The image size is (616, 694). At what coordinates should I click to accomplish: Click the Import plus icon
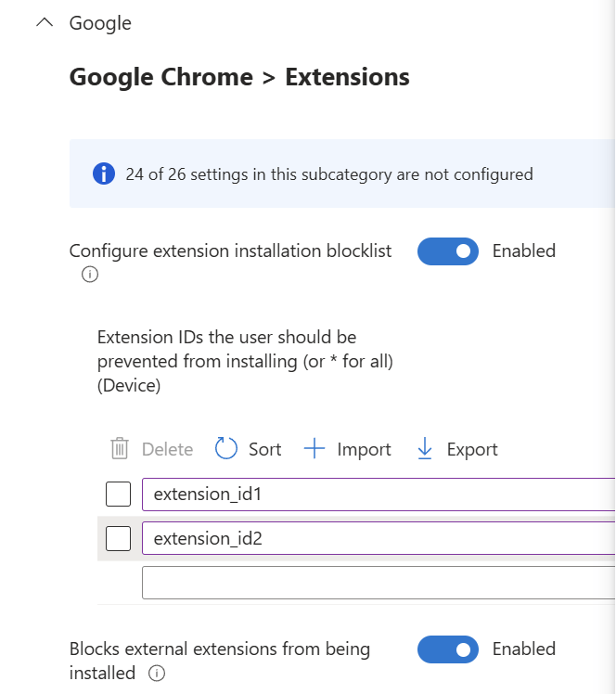(x=314, y=449)
